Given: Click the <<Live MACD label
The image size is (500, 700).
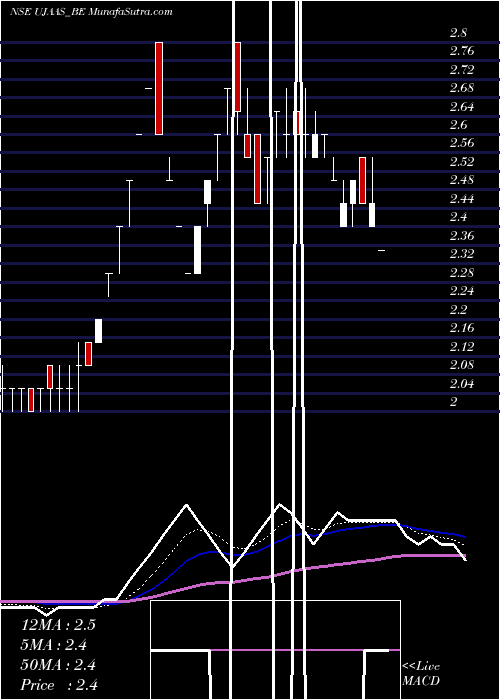Looking at the screenshot, I should pos(421,674).
